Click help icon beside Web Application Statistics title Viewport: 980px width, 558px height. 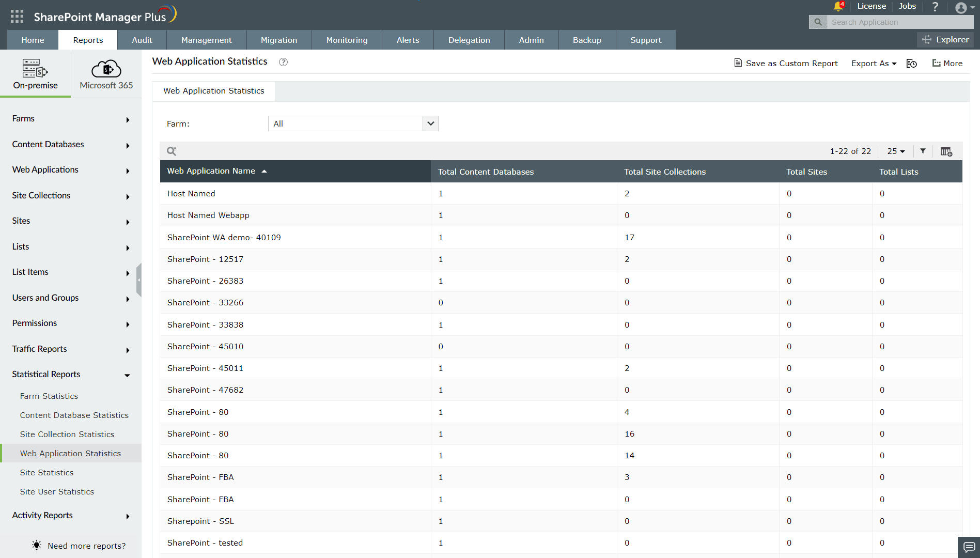pyautogui.click(x=283, y=62)
